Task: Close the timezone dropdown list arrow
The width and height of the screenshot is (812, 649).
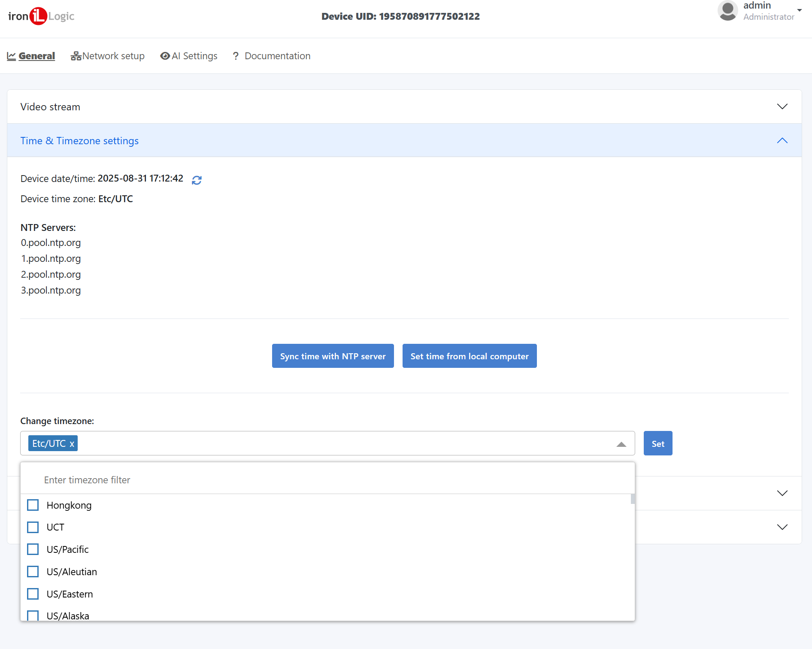Action: [x=621, y=444]
